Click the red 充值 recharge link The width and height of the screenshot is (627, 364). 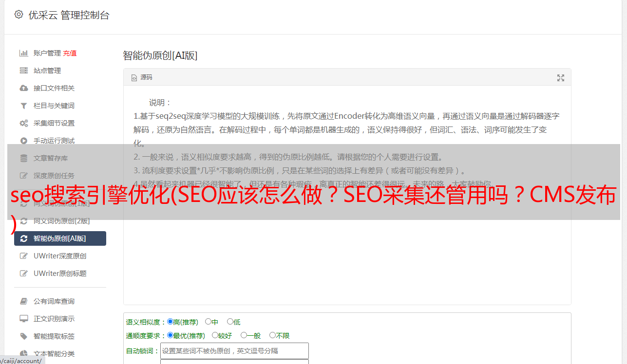coord(70,53)
